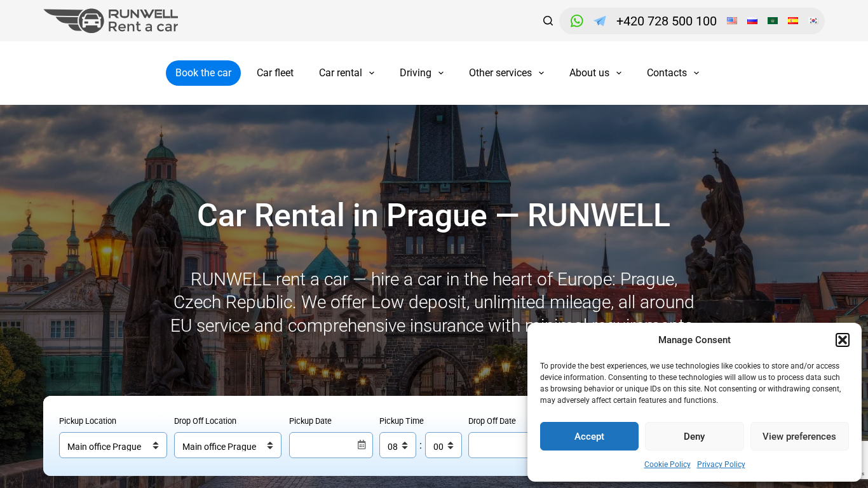Select the green Arabic flag language
The width and height of the screenshot is (868, 488).
tap(773, 21)
